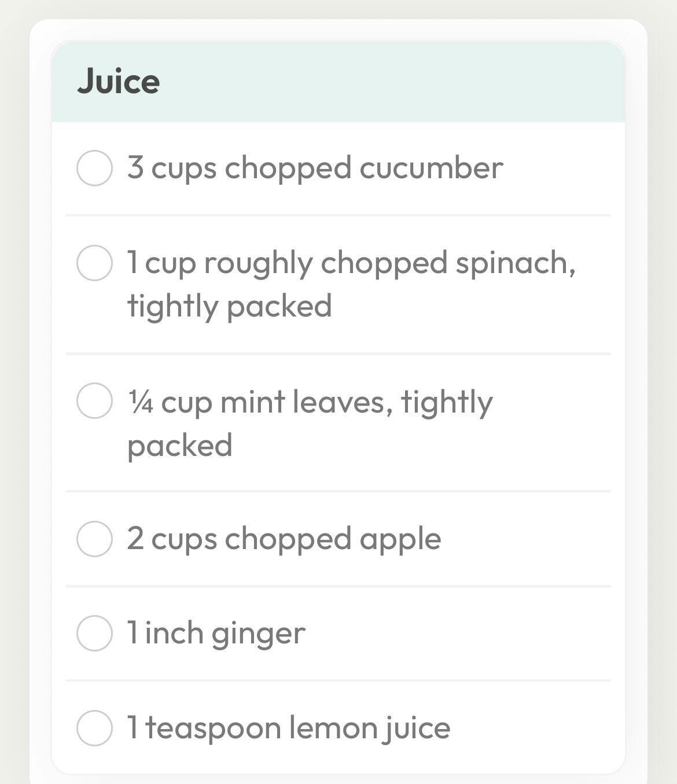Mark the mint leaves ingredient as done
This screenshot has width=677, height=784.
click(x=94, y=400)
